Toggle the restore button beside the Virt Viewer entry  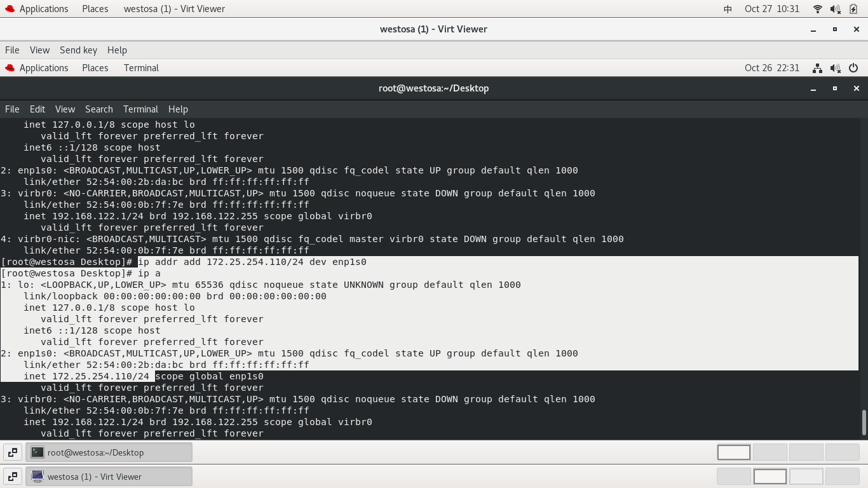pos(12,476)
